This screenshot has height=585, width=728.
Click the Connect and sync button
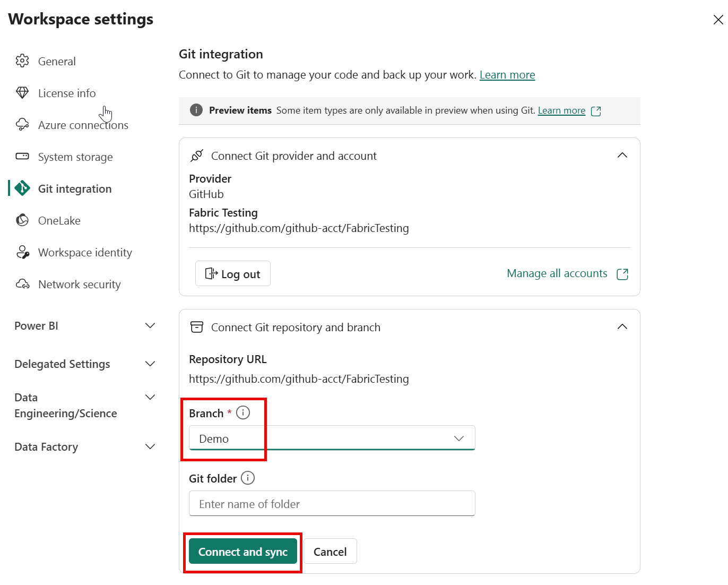(242, 551)
